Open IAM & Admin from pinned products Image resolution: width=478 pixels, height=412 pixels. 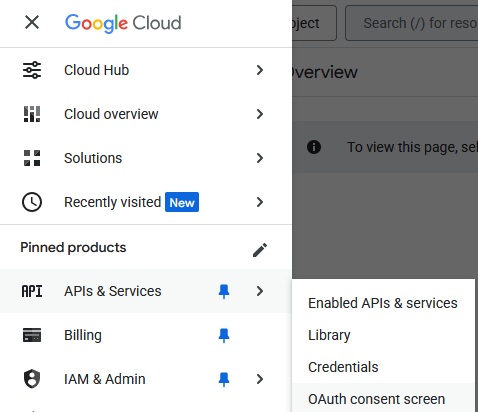tap(146, 379)
